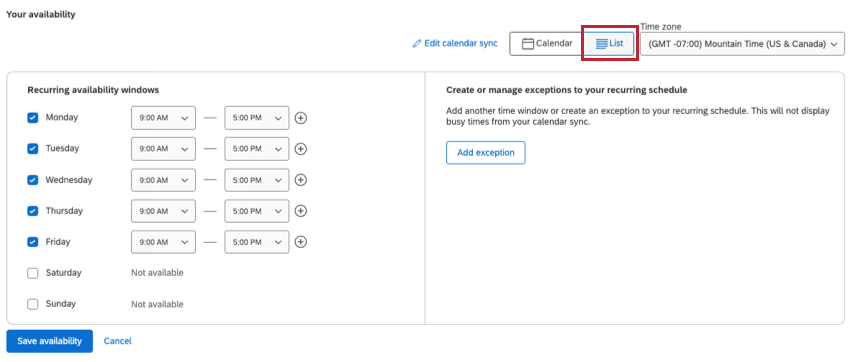This screenshot has height=362, width=850.
Task: Click the 'Your availability' heading
Action: [x=41, y=15]
